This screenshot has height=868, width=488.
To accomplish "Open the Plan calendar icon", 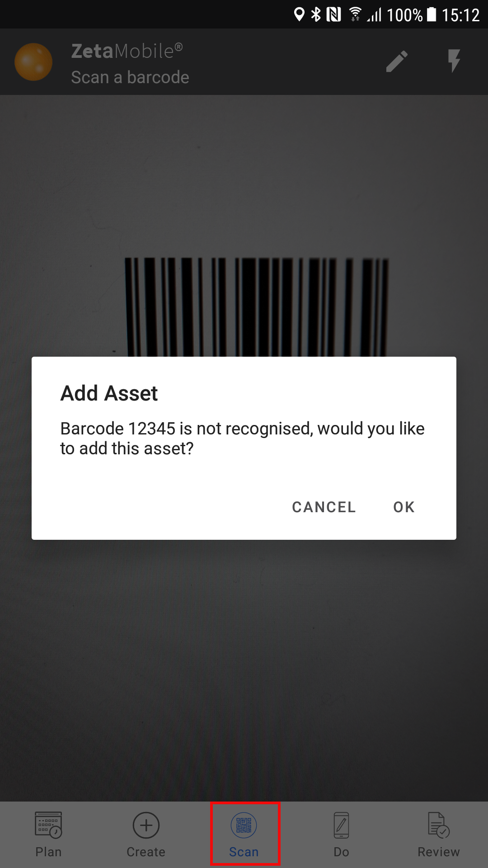I will 48,825.
